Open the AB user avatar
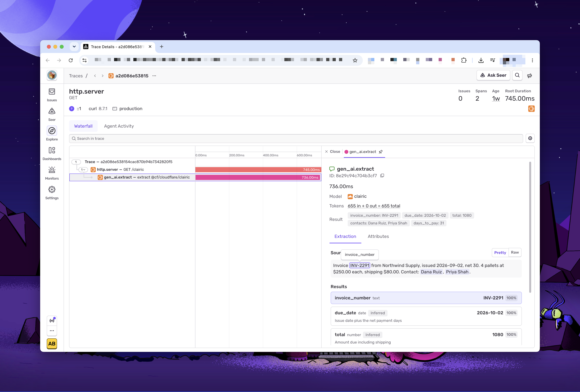Screen dimensions: 580x392 (52, 344)
